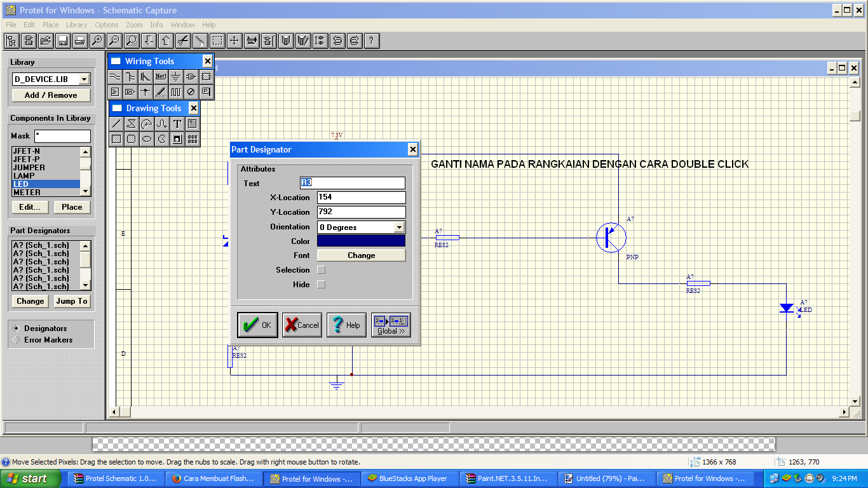Click the Jump To button
Image resolution: width=868 pixels, height=488 pixels.
[x=72, y=301]
